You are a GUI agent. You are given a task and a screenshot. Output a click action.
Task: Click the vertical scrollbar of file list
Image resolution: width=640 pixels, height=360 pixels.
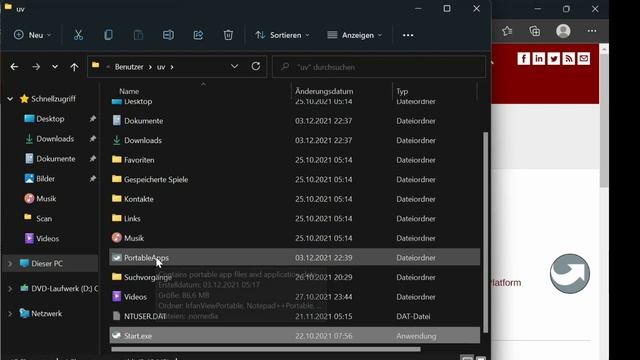point(485,232)
